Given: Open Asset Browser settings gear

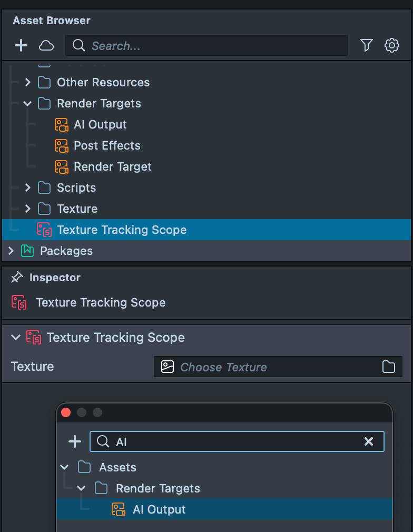Looking at the screenshot, I should (x=392, y=46).
